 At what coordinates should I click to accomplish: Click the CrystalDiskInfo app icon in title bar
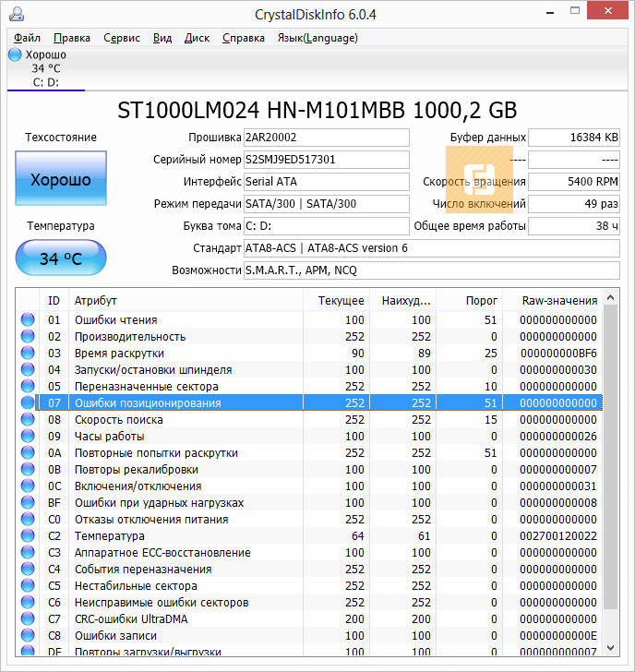(17, 14)
